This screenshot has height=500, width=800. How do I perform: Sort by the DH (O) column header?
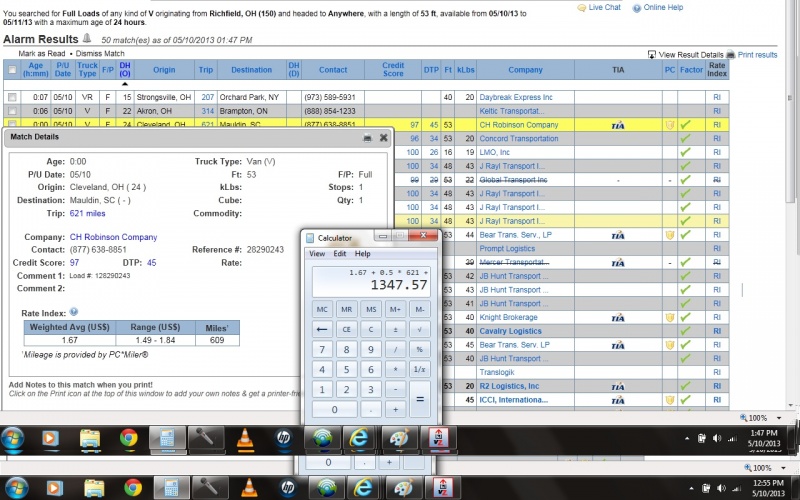(125, 69)
